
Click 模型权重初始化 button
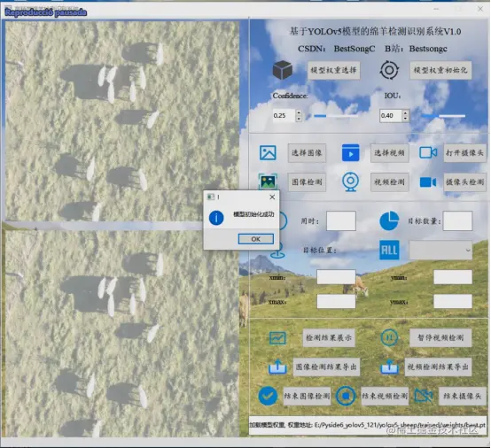tap(440, 70)
